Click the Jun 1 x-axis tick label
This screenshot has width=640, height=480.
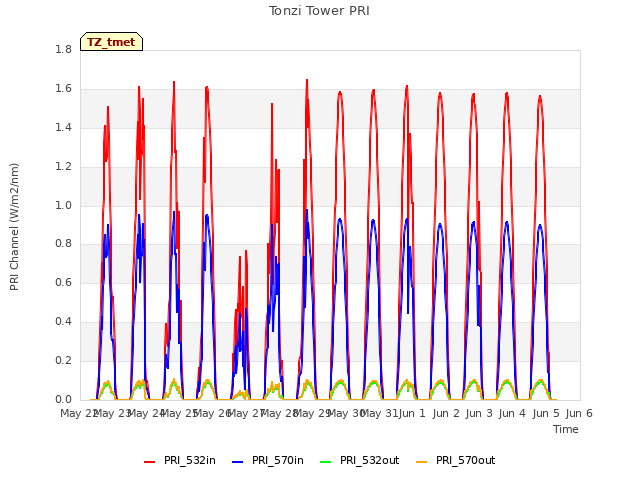(x=412, y=413)
